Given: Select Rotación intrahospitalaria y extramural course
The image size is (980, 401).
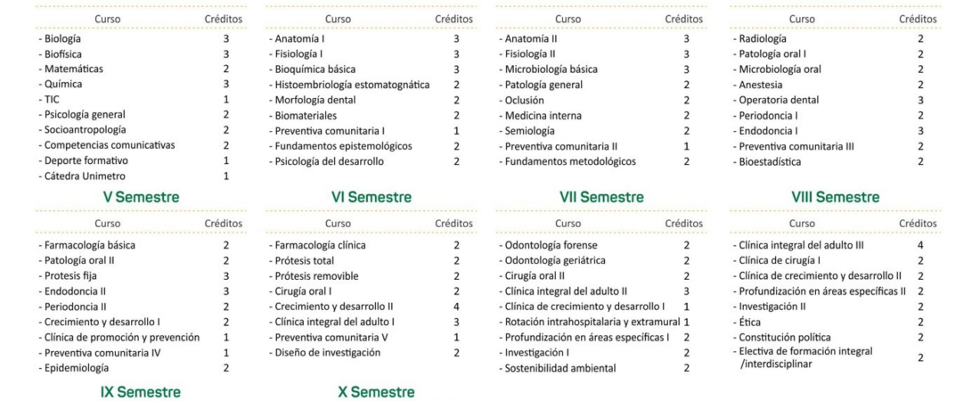Looking at the screenshot, I should click(x=589, y=323).
